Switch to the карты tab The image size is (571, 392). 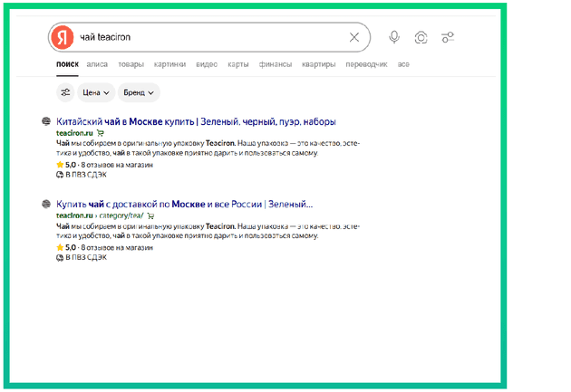238,64
